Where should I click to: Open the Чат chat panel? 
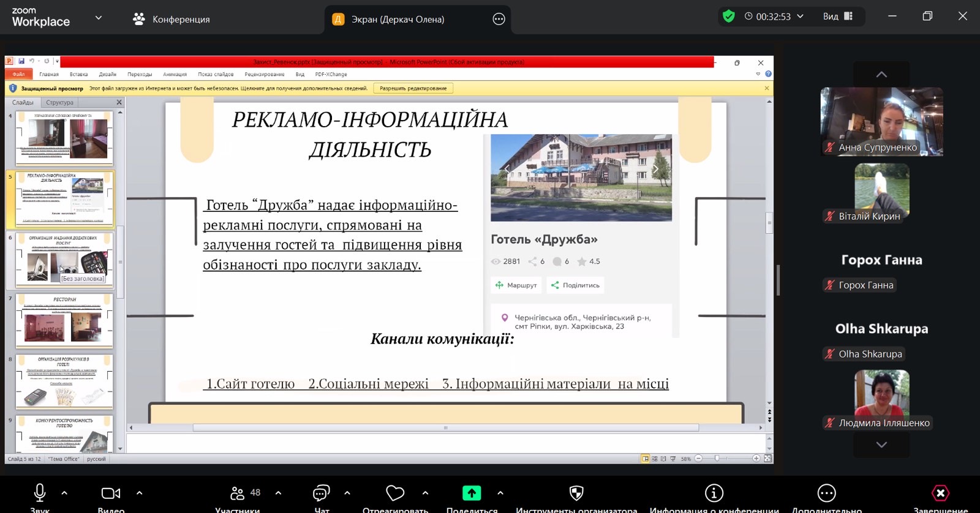[x=322, y=493]
